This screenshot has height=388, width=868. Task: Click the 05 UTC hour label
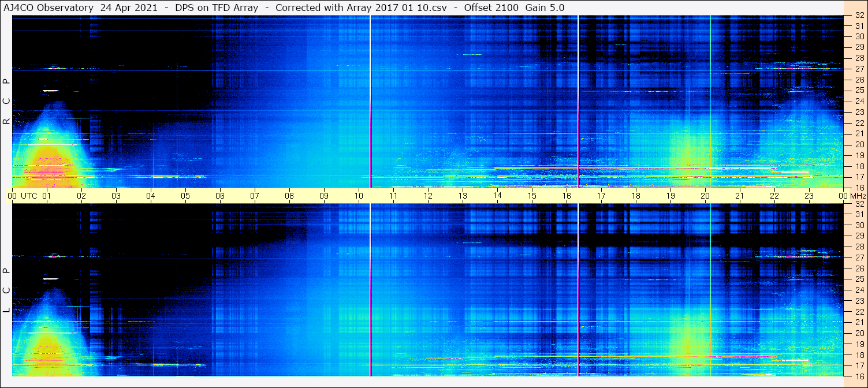pyautogui.click(x=185, y=196)
